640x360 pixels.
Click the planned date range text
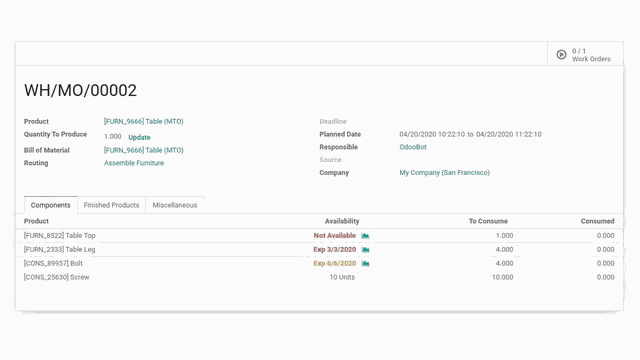click(470, 134)
